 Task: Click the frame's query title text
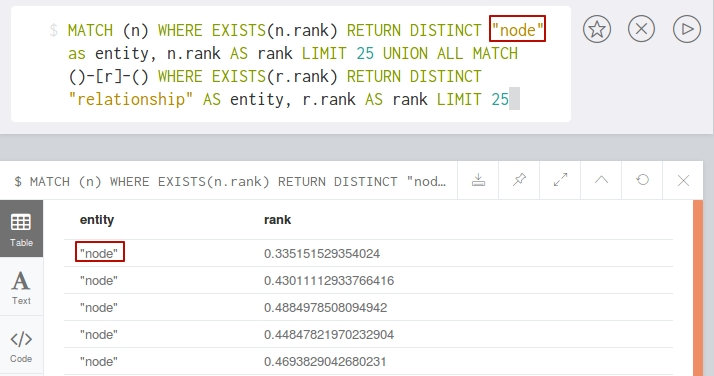click(230, 182)
